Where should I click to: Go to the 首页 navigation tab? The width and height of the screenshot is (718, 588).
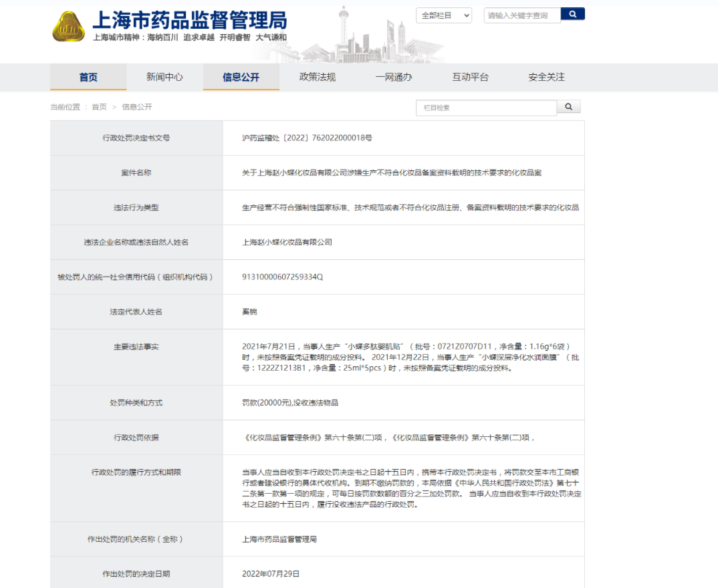pyautogui.click(x=88, y=78)
